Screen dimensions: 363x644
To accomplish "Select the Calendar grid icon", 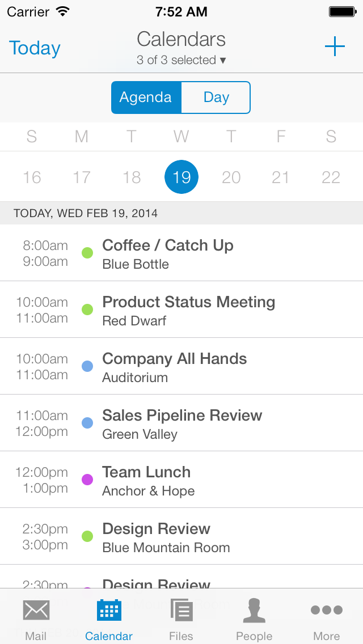I will [x=109, y=611].
